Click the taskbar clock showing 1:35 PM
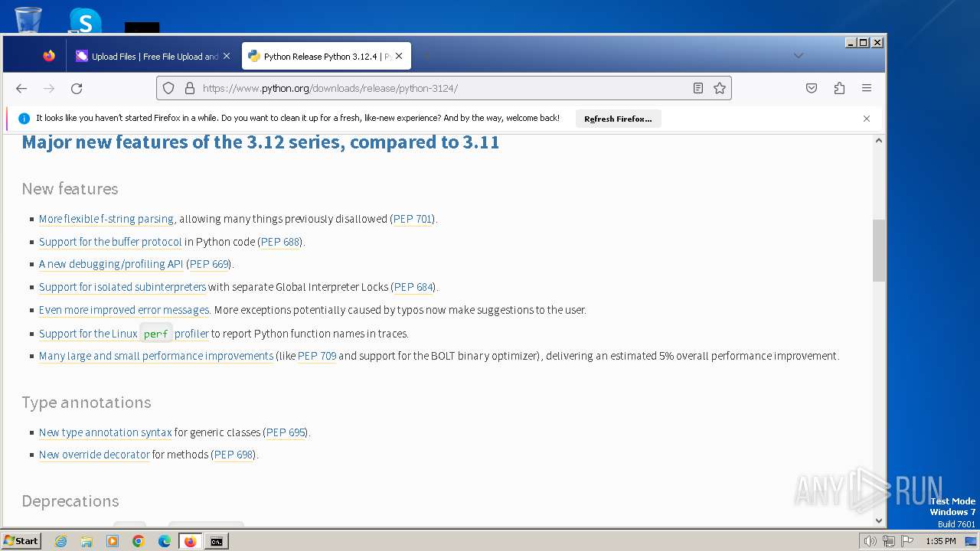The width and height of the screenshot is (980, 551). [x=941, y=541]
